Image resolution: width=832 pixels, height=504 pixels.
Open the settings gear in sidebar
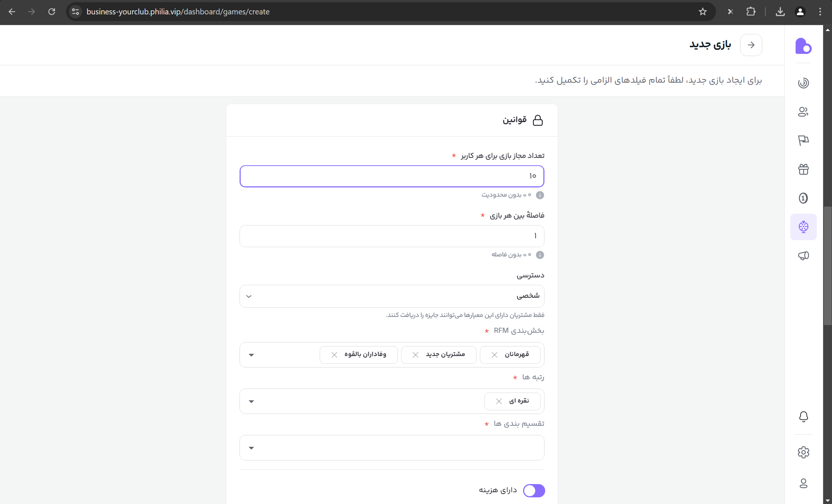pos(803,452)
